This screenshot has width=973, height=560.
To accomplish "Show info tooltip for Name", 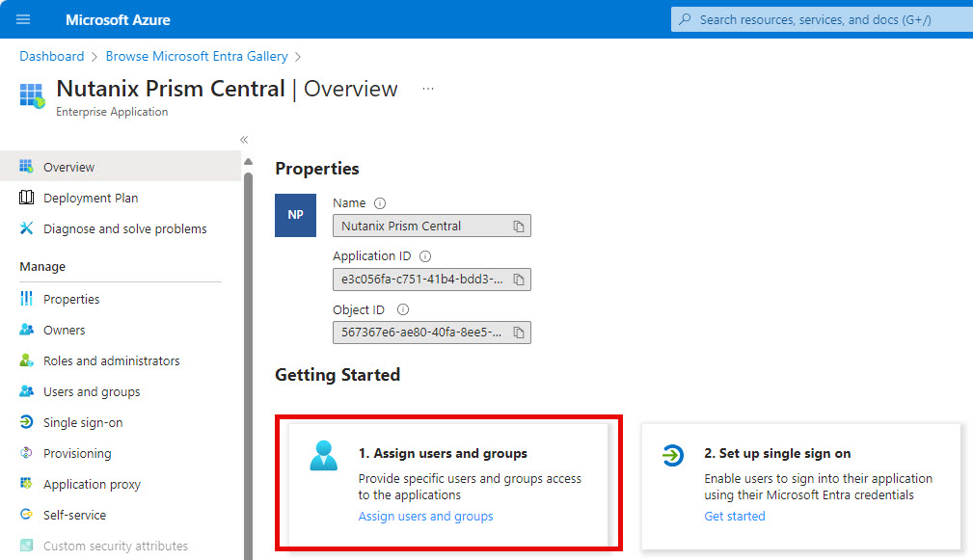I will [x=380, y=202].
